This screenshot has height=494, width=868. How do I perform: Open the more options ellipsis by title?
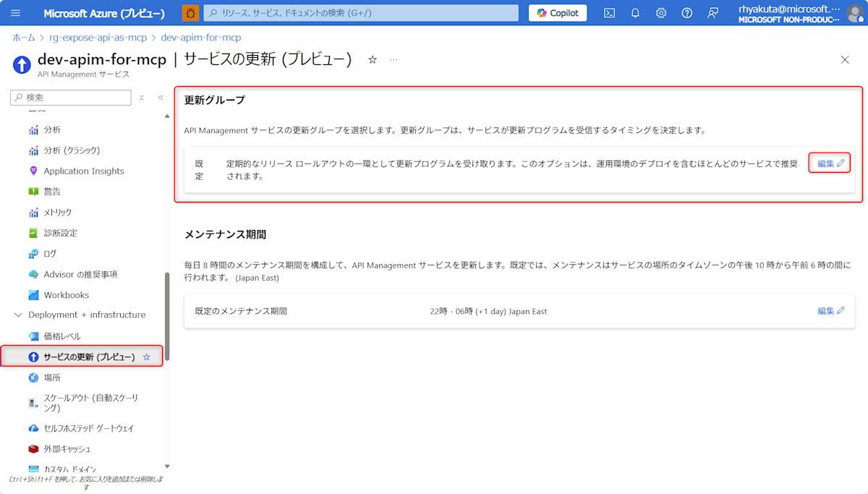point(393,59)
